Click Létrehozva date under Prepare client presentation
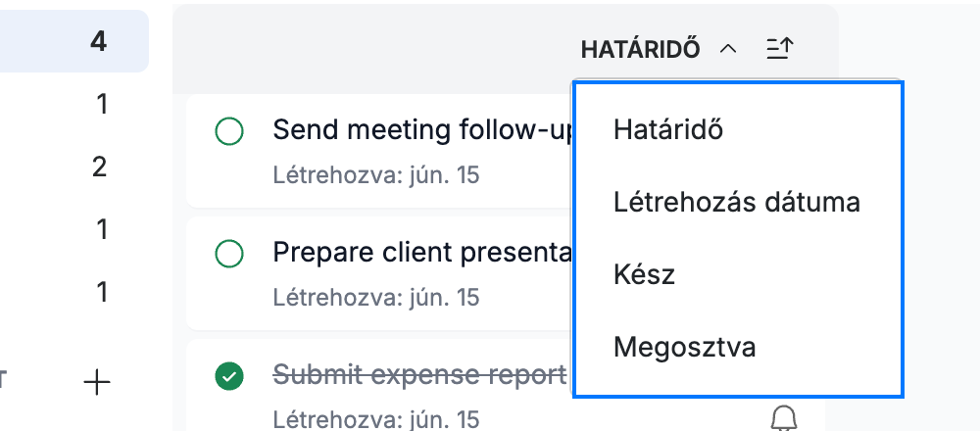The height and width of the screenshot is (431, 980). pyautogui.click(x=376, y=297)
